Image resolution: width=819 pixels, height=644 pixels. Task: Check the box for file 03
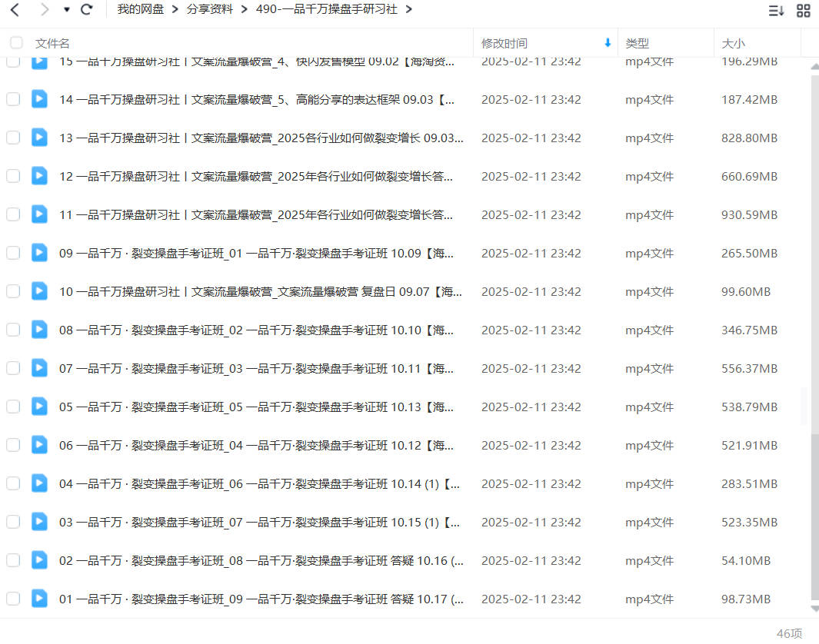(x=13, y=522)
